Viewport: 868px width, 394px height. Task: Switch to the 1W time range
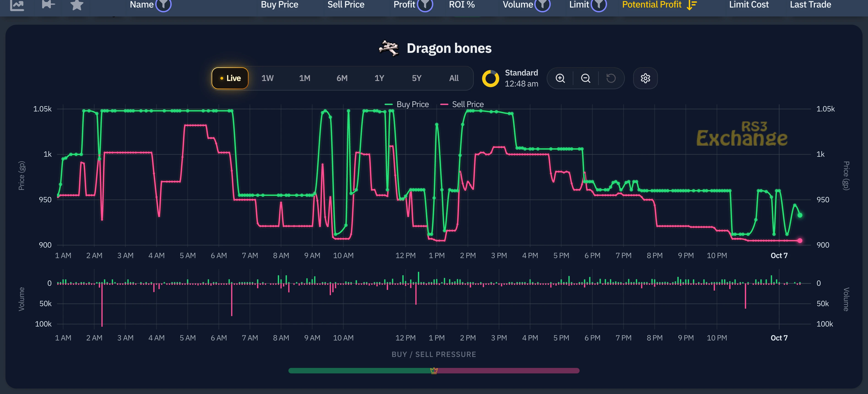[268, 78]
